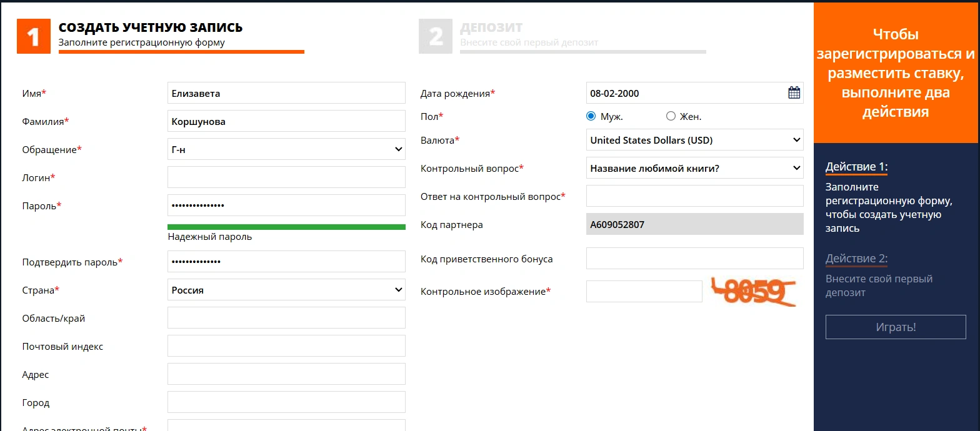Select the Жен. gender radio button
Viewport: 980px width, 431px height.
(x=671, y=116)
